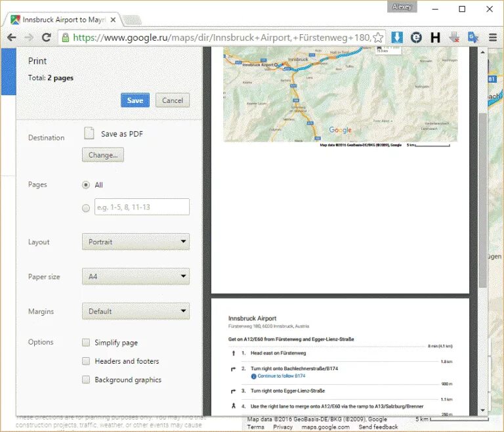Open the blue download extension icon
This screenshot has width=504, height=432.
(x=397, y=37)
